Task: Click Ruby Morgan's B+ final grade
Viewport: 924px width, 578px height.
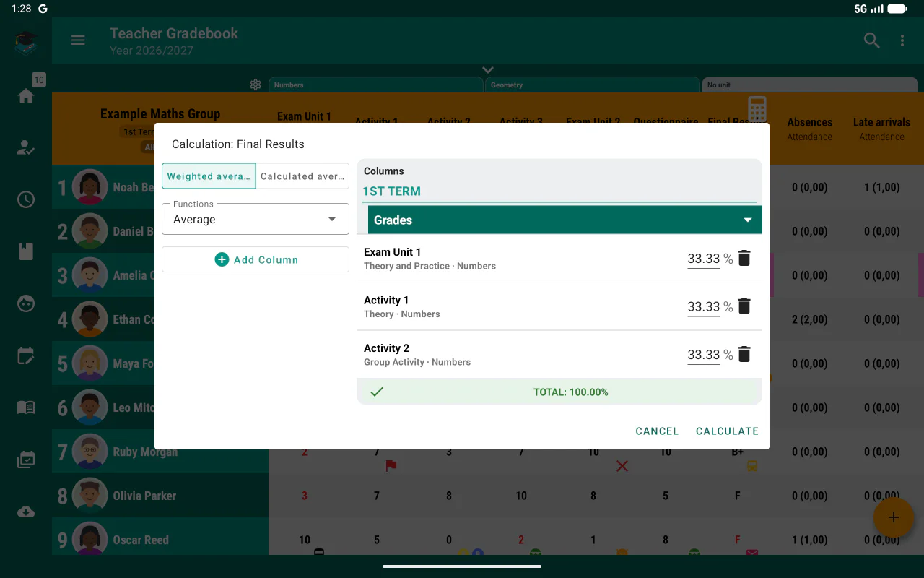Action: [x=738, y=452]
